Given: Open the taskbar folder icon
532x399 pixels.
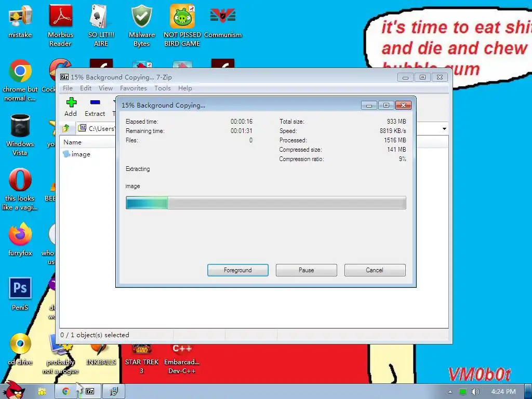Looking at the screenshot, I should (x=42, y=392).
